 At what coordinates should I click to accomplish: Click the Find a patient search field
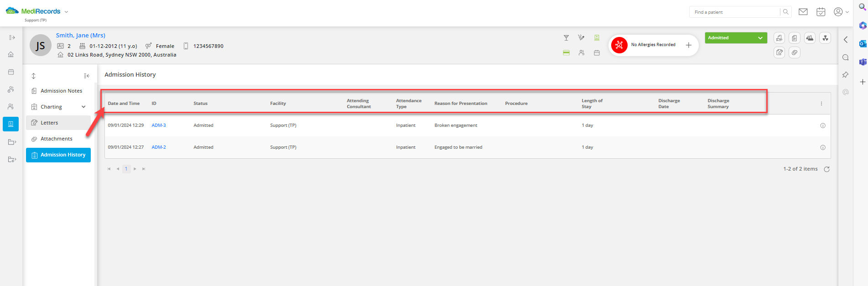coord(734,12)
